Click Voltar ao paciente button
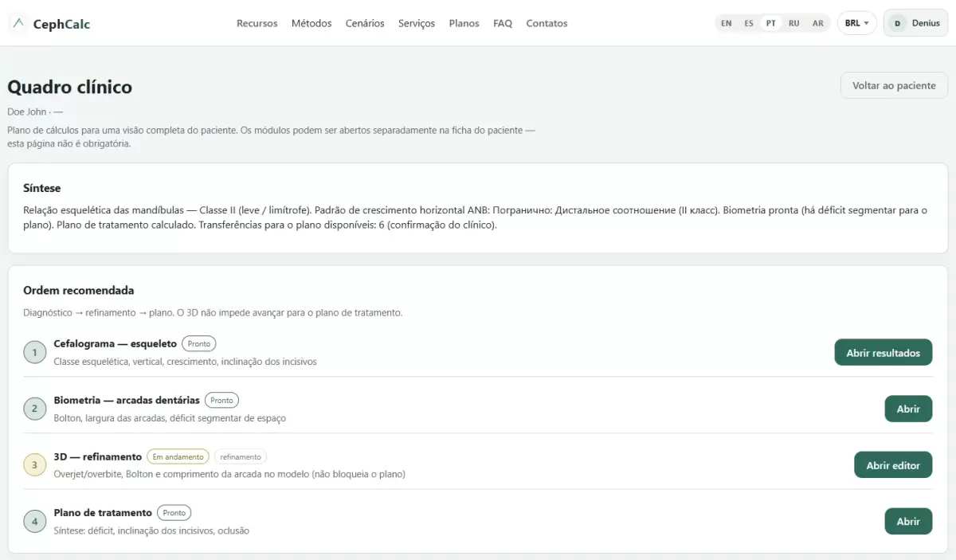The width and height of the screenshot is (956, 560). 894,85
